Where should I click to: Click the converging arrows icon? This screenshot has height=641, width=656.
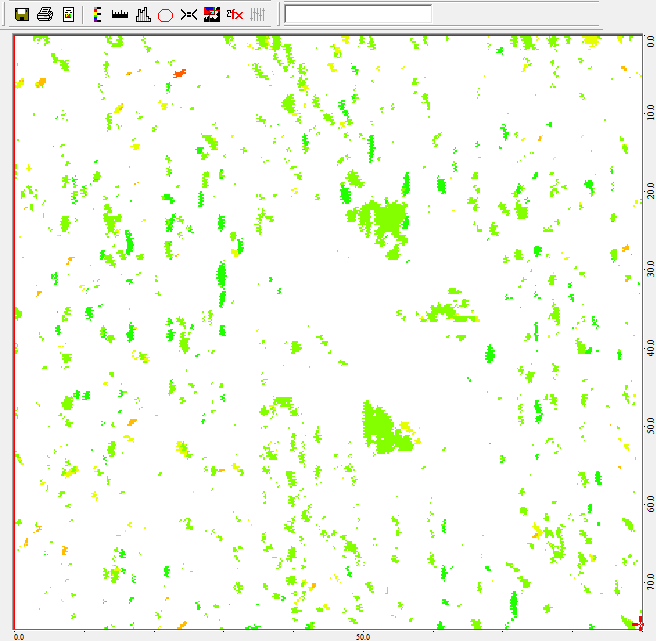[189, 14]
